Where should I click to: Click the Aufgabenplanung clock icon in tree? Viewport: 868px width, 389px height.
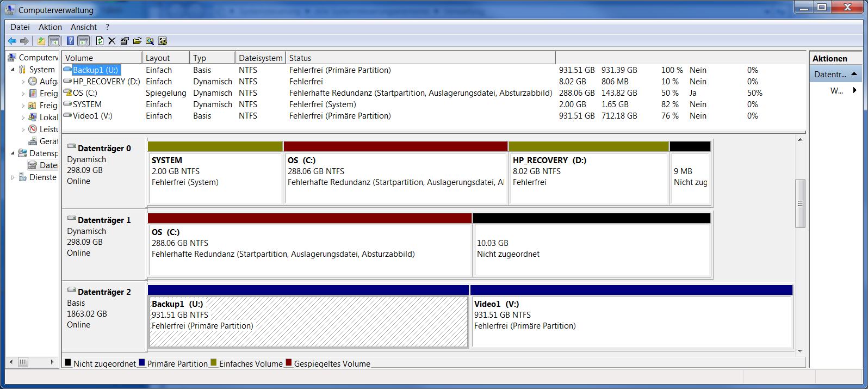coord(33,81)
